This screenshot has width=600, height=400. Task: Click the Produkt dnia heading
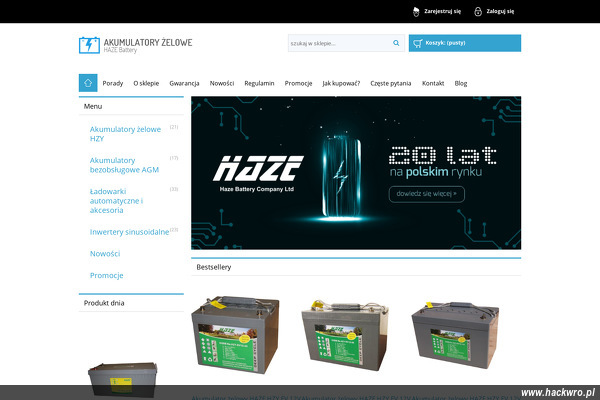(104, 303)
